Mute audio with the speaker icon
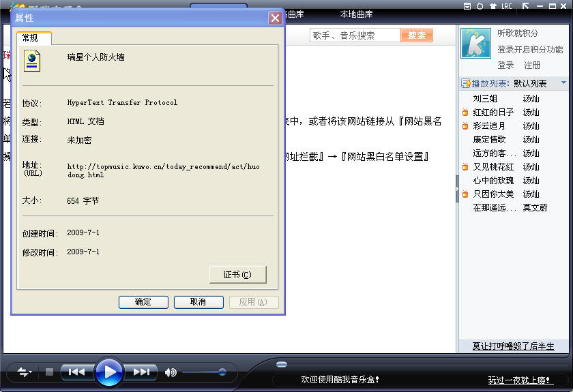573x392 pixels. pyautogui.click(x=171, y=372)
